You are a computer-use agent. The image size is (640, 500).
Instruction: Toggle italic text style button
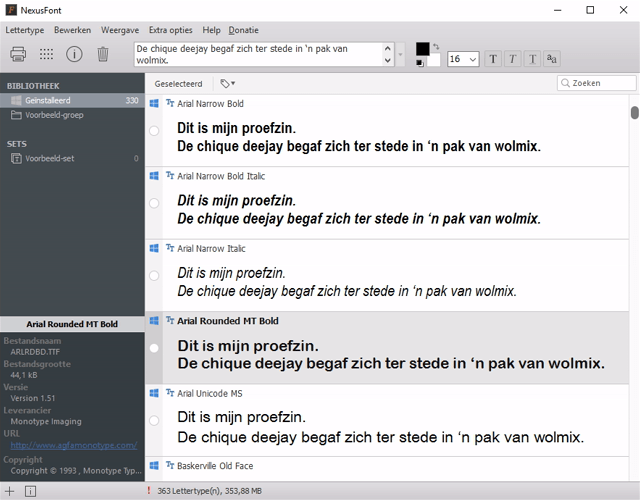click(513, 59)
